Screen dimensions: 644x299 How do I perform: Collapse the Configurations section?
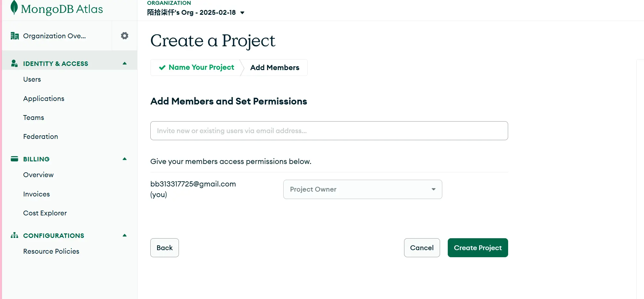tap(125, 235)
